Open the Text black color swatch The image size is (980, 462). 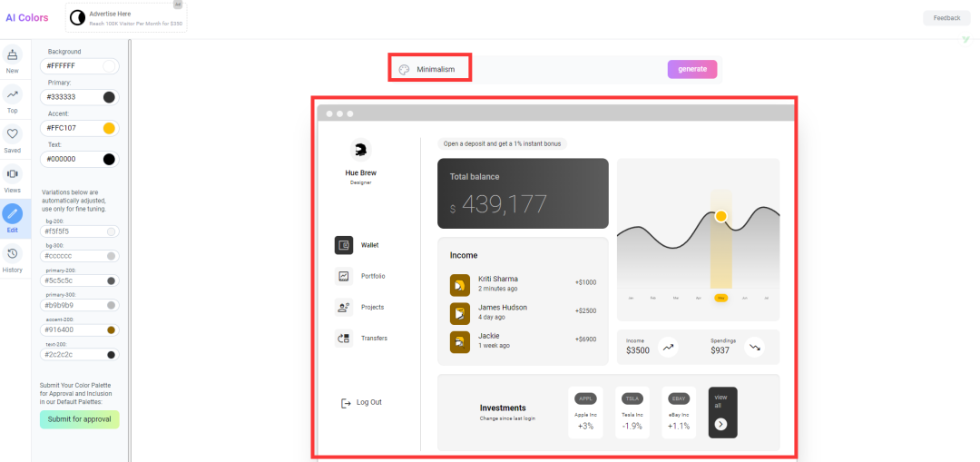[109, 160]
